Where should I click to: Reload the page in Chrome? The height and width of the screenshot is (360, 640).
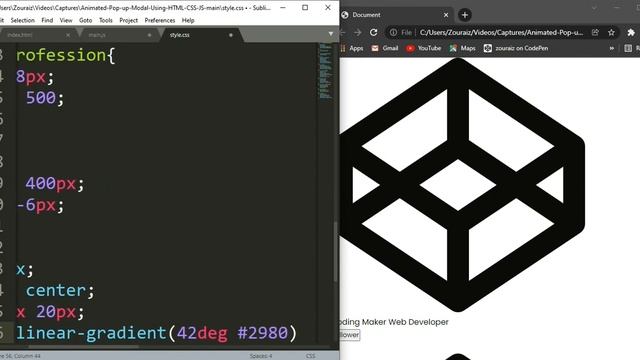click(373, 32)
